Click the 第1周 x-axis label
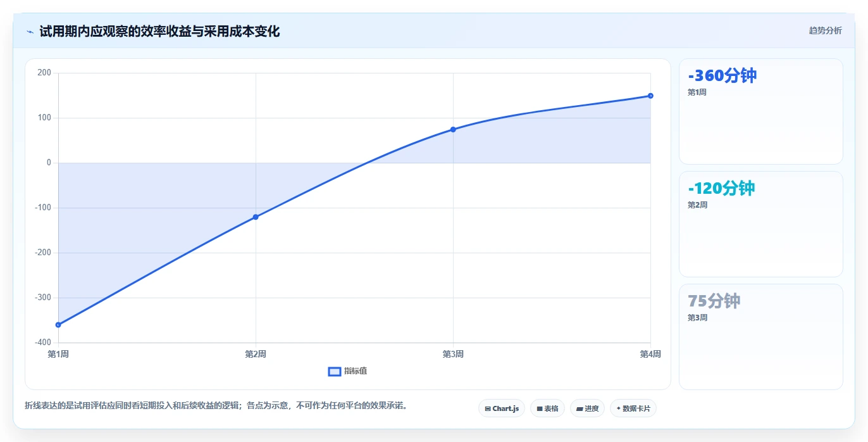The image size is (868, 442). pyautogui.click(x=58, y=355)
